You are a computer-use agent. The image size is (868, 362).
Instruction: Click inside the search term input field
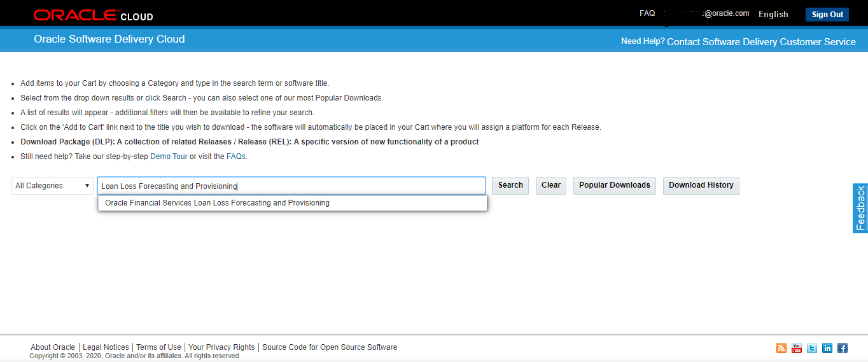[291, 186]
